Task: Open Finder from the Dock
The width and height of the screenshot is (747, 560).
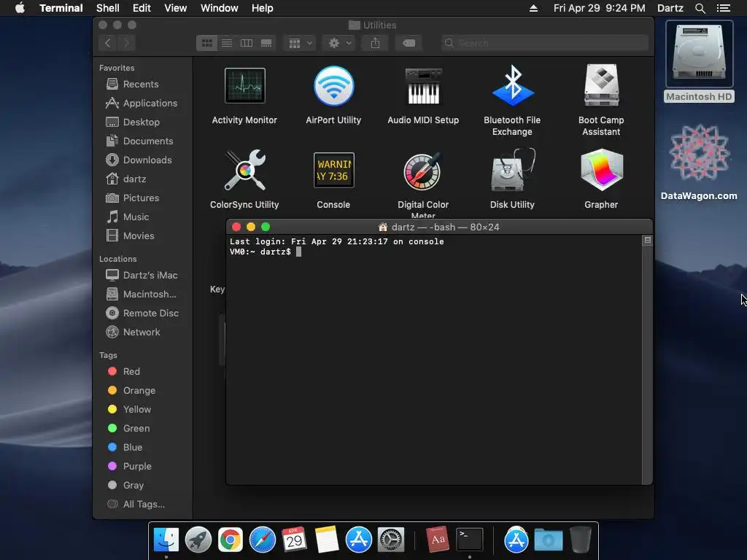Action: coord(166,540)
